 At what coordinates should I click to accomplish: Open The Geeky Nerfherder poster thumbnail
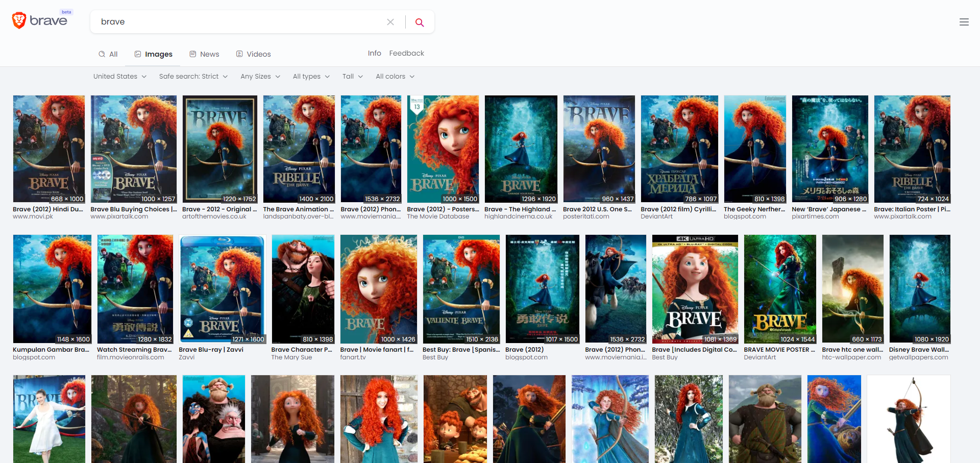point(755,149)
